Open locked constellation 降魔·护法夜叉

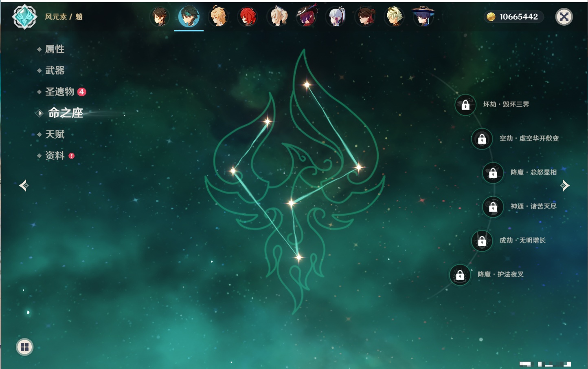(460, 274)
